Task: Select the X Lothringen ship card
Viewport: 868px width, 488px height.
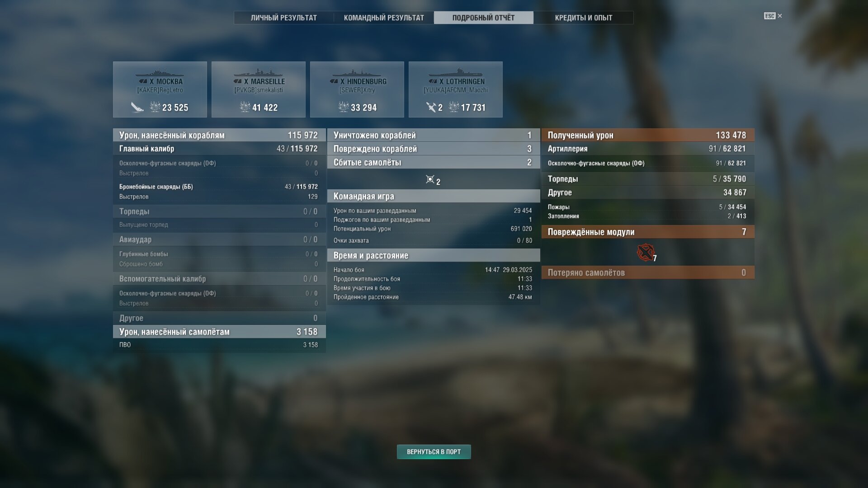Action: pos(456,89)
